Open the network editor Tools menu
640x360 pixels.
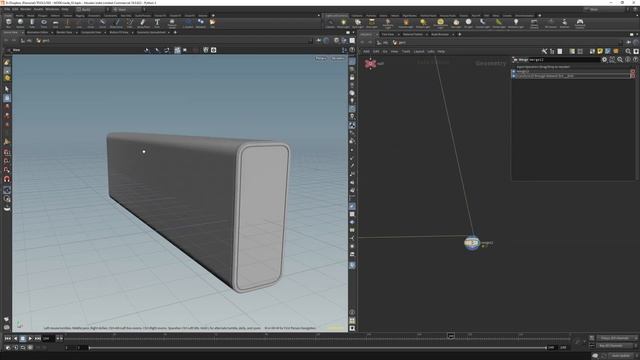406,51
